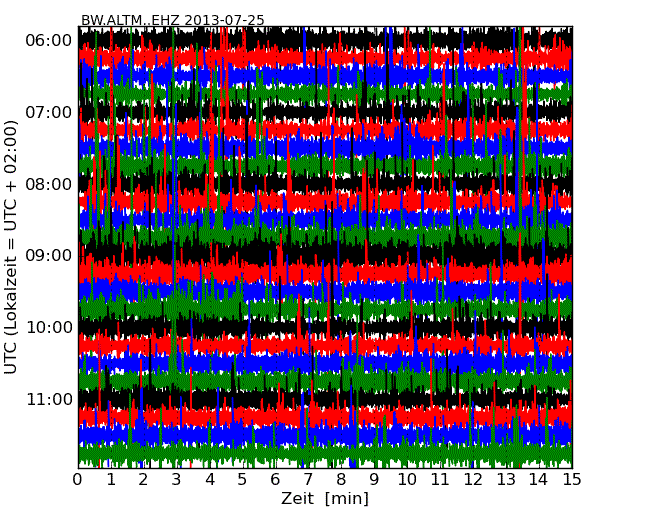Click the x-axis tick label 0
The image size is (650, 520).
[x=78, y=480]
